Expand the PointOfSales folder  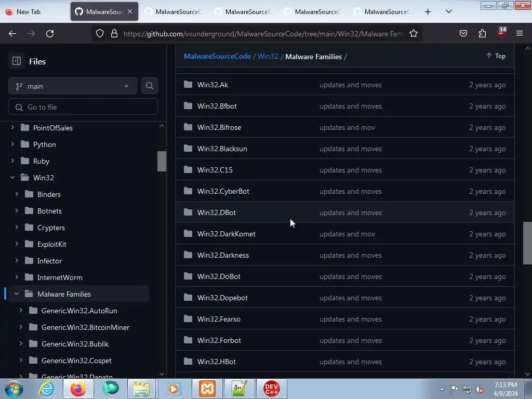click(x=12, y=128)
